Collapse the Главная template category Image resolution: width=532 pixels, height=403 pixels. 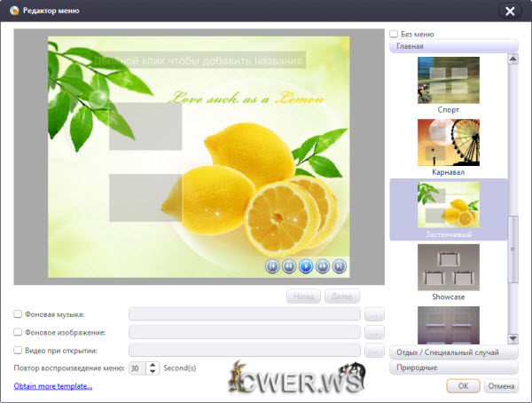[x=454, y=46]
